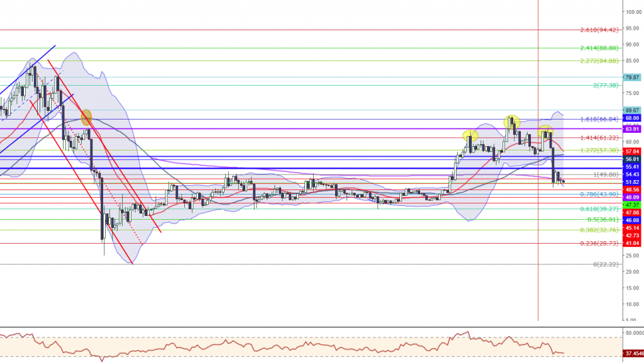This screenshot has height=362, width=644.
Task: Click the 80.0000 RSI axis label
Action: [635, 333]
